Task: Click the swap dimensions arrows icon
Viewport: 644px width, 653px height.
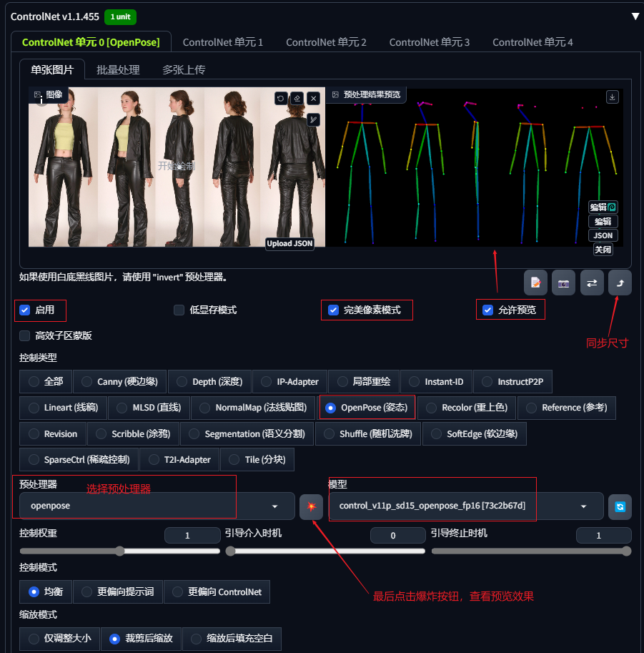Action: click(x=592, y=283)
